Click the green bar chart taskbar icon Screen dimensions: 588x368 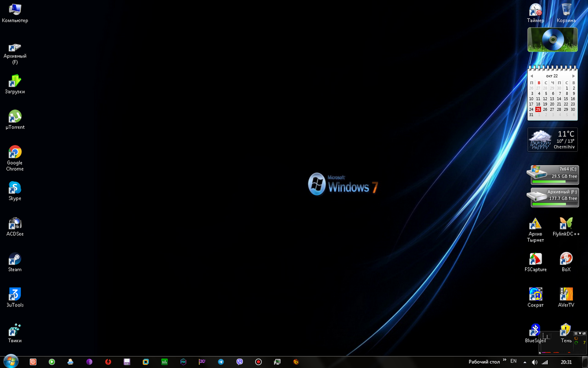tap(164, 362)
